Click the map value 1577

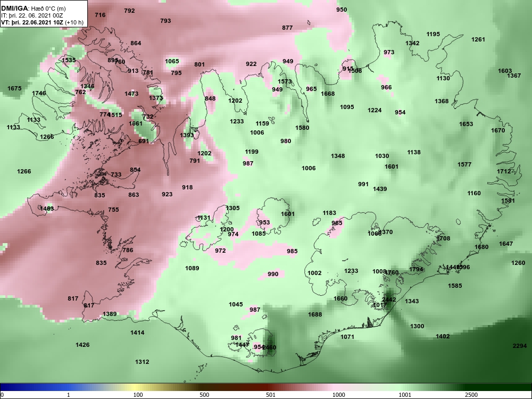[464, 164]
